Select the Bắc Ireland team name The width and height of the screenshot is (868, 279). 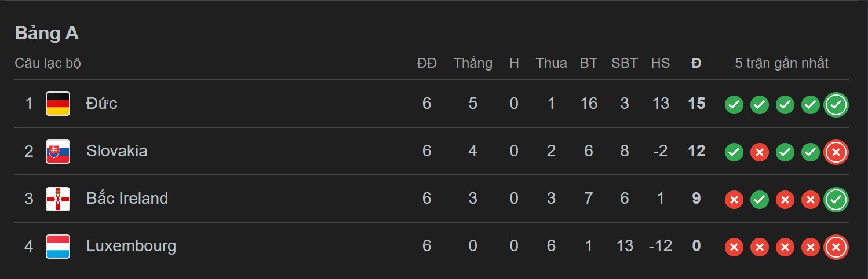pos(127,199)
